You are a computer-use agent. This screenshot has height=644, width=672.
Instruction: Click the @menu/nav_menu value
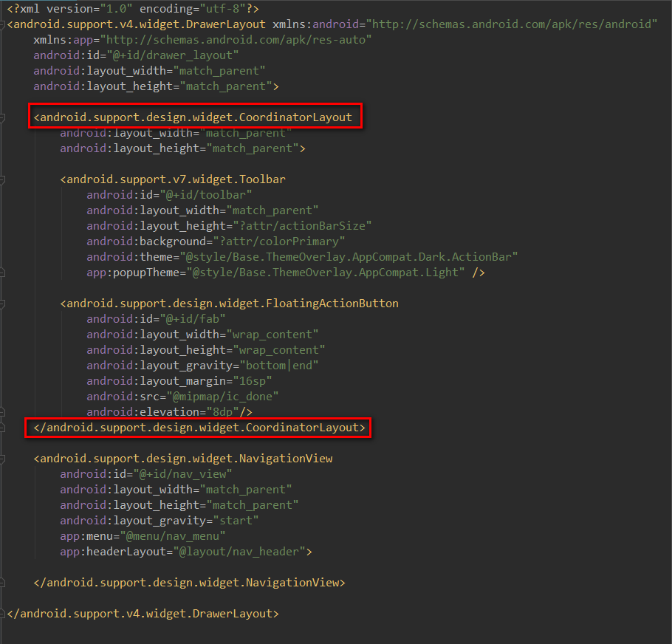tap(173, 536)
